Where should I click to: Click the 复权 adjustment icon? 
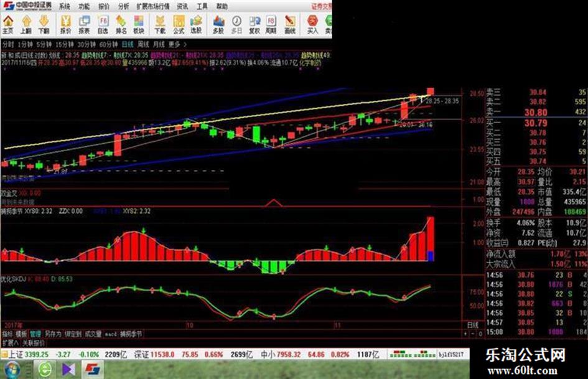254,24
